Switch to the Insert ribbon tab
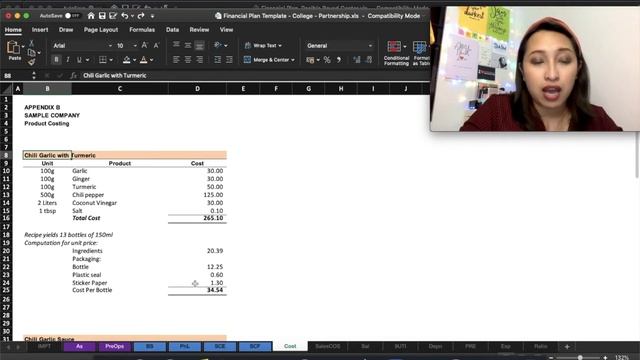Image resolution: width=640 pixels, height=360 pixels. coord(40,30)
